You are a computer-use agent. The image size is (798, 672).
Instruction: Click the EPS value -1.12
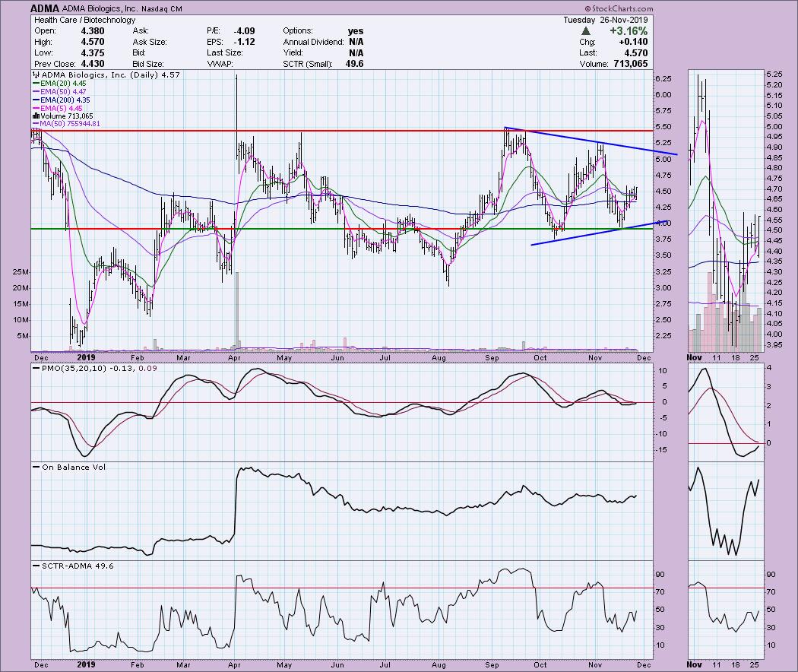244,42
